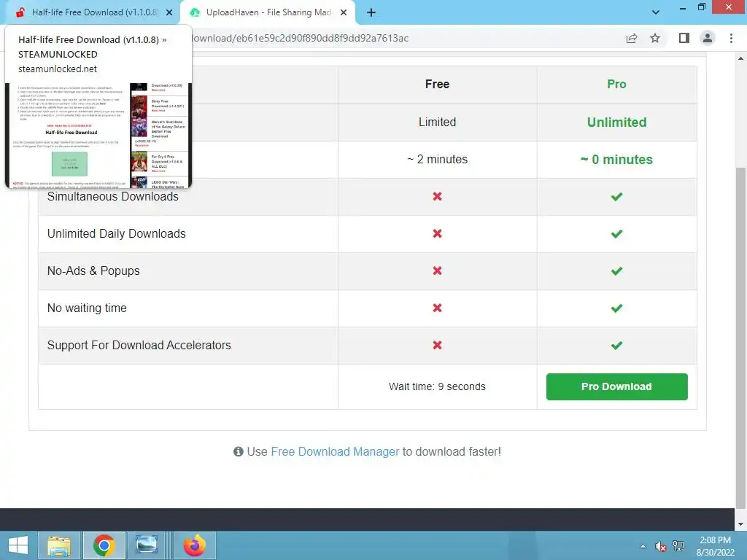Click the info icon beside Use Free Download Manager
This screenshot has height=560, width=747.
click(x=239, y=451)
